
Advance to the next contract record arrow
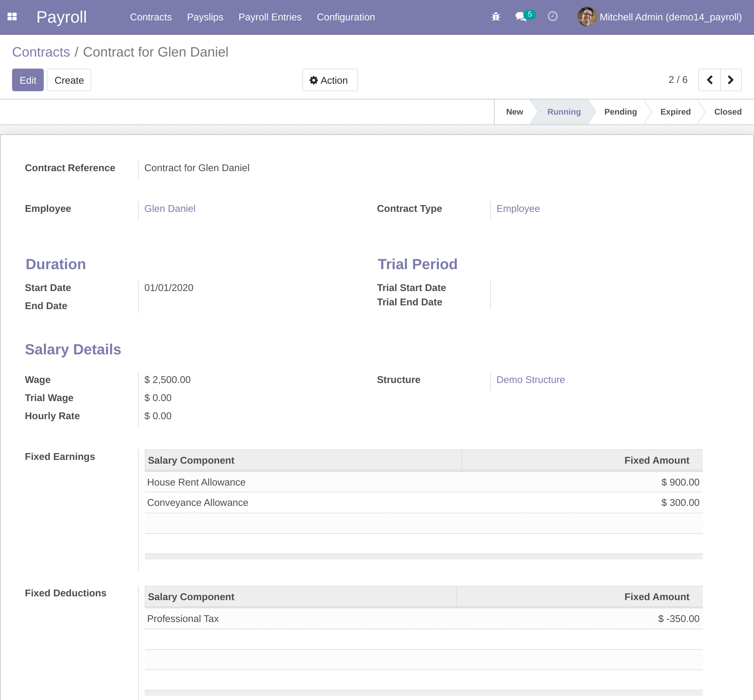(731, 80)
